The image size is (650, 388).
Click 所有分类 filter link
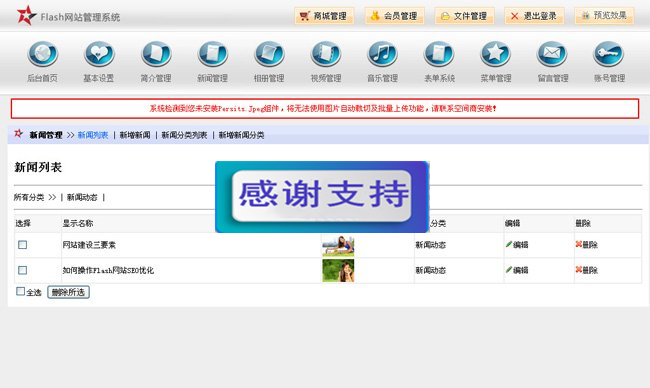click(x=29, y=197)
